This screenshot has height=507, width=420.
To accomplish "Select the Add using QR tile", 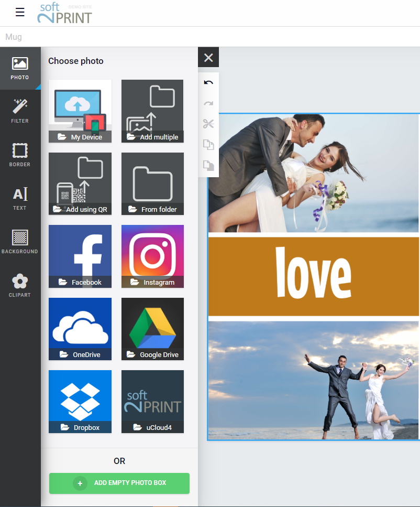I will point(80,184).
